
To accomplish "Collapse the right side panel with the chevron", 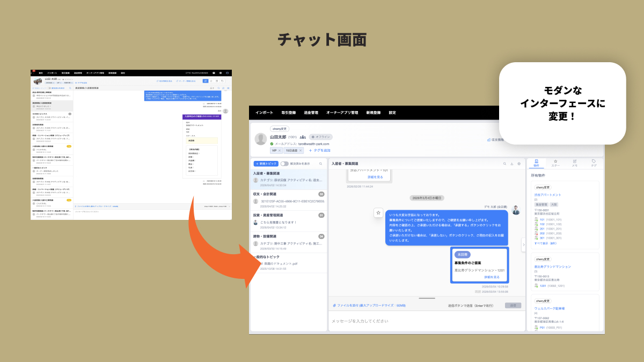I will point(523,244).
